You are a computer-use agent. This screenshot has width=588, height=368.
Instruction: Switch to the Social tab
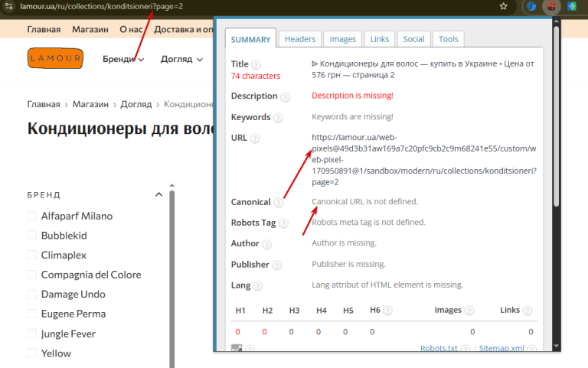point(413,39)
